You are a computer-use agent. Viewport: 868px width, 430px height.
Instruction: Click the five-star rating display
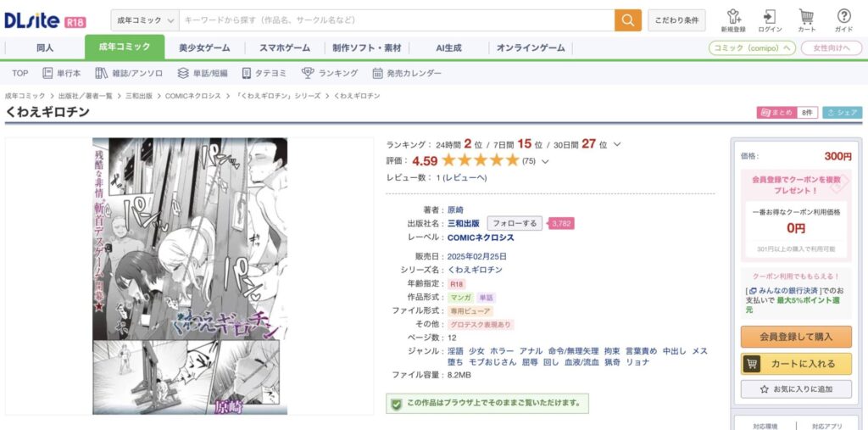pyautogui.click(x=480, y=160)
